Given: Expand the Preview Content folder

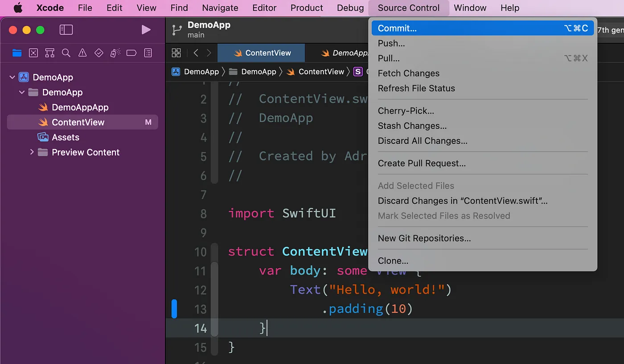Looking at the screenshot, I should 32,152.
